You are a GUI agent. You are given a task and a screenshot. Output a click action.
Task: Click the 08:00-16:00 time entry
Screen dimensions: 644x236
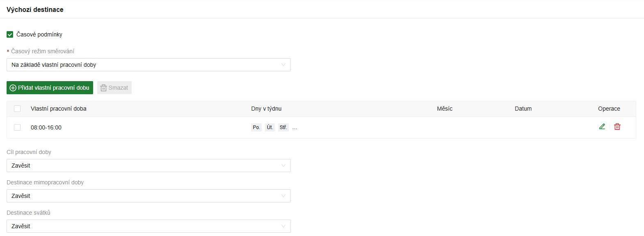pyautogui.click(x=46, y=127)
